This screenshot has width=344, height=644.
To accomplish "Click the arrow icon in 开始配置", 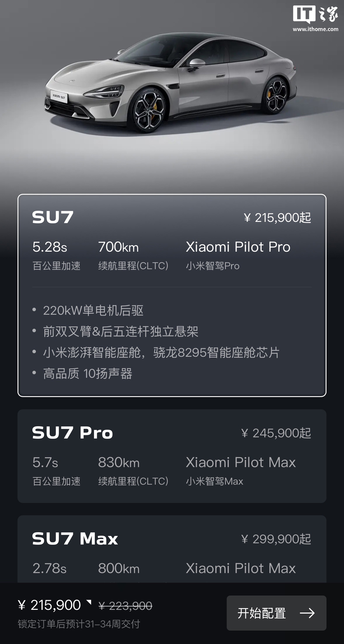I will (x=307, y=613).
